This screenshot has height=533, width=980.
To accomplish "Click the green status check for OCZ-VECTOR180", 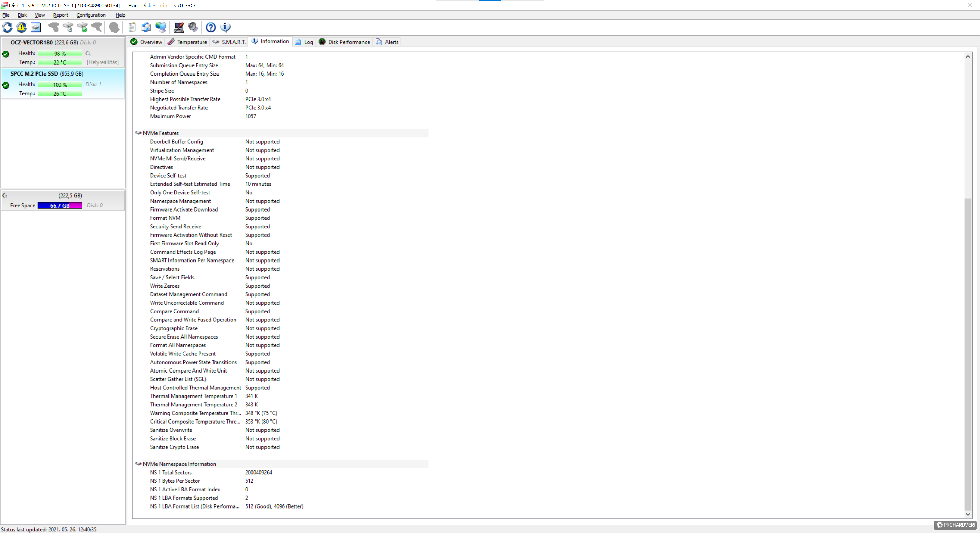I will [x=6, y=54].
